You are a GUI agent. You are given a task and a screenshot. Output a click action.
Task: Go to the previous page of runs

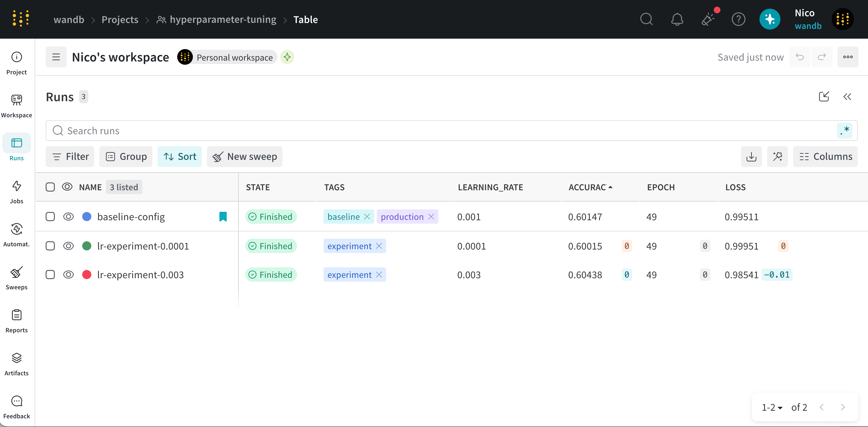tap(822, 407)
